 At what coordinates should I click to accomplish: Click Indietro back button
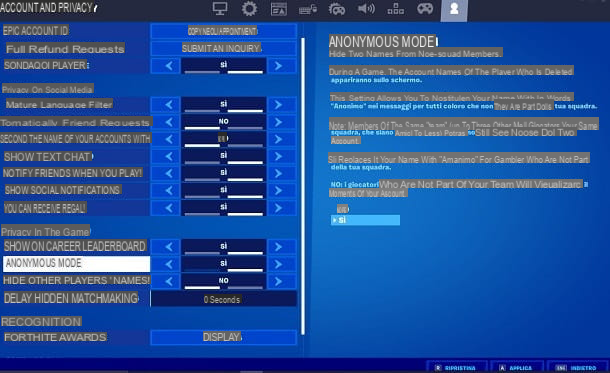coord(577,368)
